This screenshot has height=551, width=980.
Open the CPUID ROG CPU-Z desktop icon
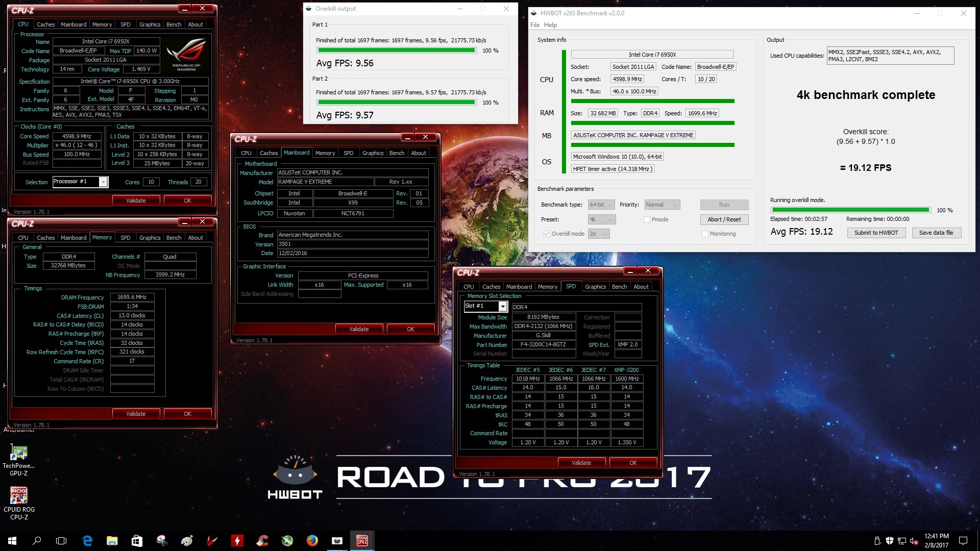[19, 504]
